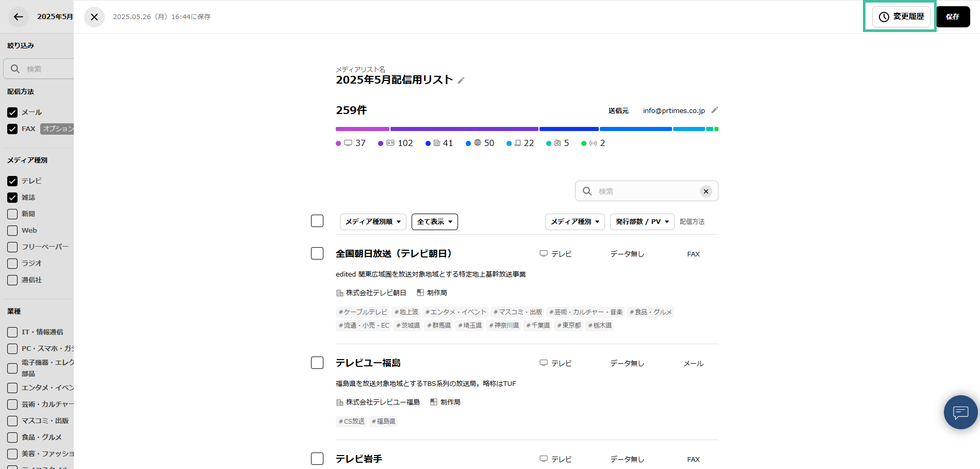The height and width of the screenshot is (469, 980).
Task: Clear the list search with X icon
Action: pyautogui.click(x=706, y=191)
